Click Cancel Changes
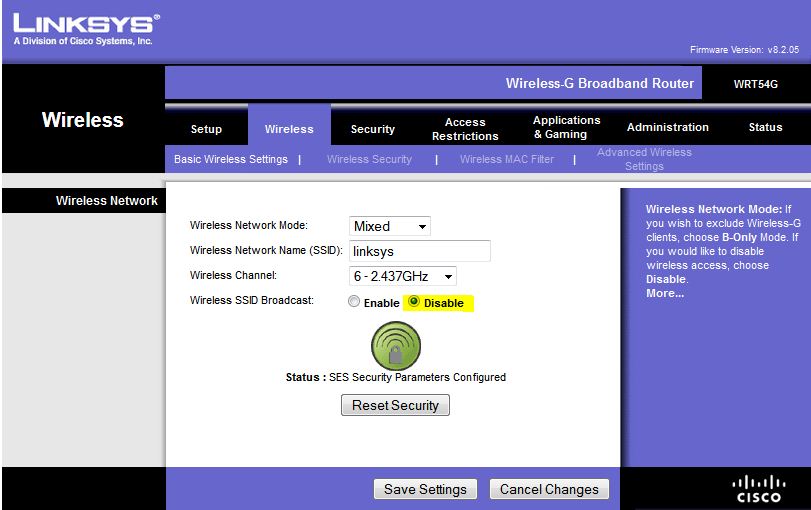Viewport: 811px width, 510px height. point(549,489)
